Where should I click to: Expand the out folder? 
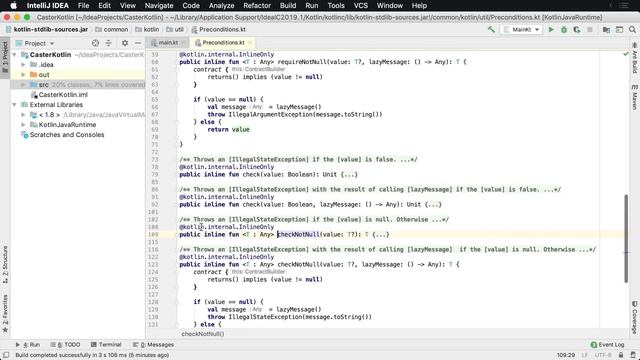tap(23, 75)
